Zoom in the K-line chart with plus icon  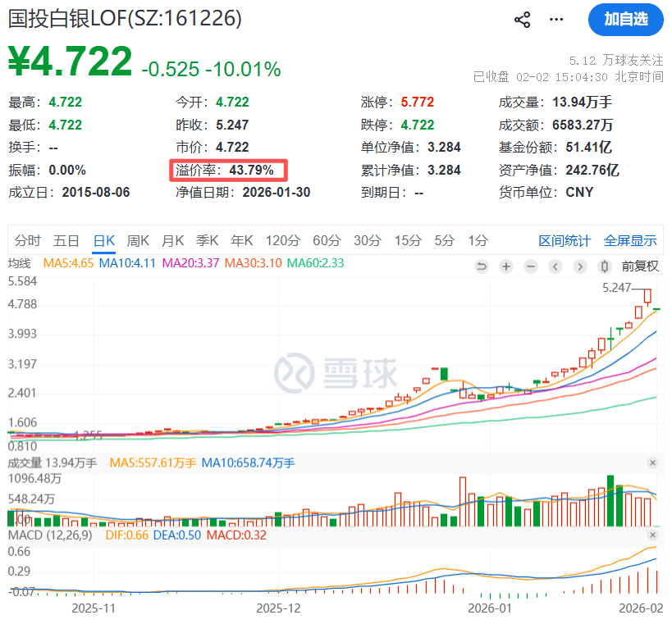click(x=506, y=266)
